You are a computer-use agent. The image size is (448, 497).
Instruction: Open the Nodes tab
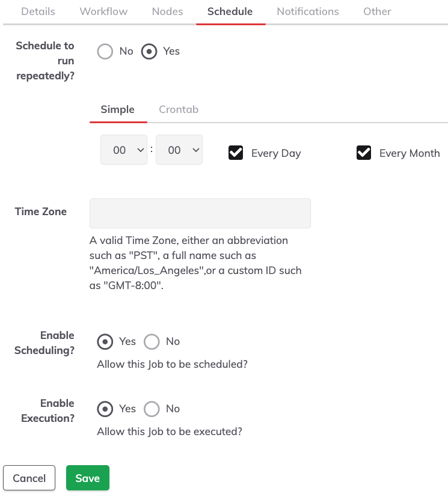pyautogui.click(x=167, y=12)
